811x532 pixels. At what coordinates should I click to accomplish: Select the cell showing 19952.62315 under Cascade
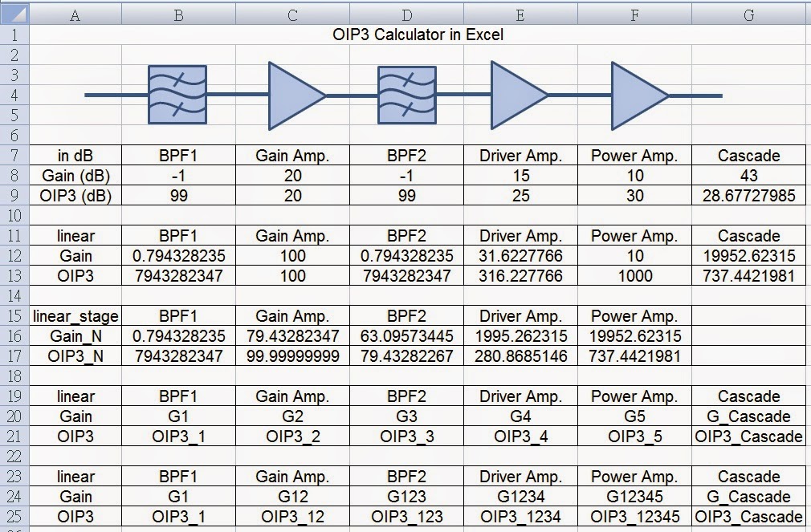[x=748, y=255]
